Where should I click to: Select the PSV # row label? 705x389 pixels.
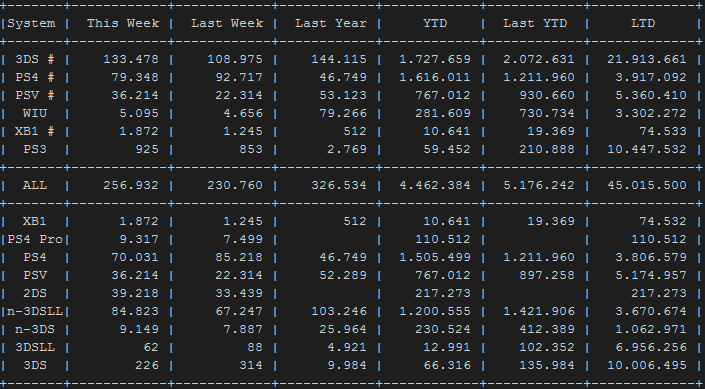click(35, 95)
